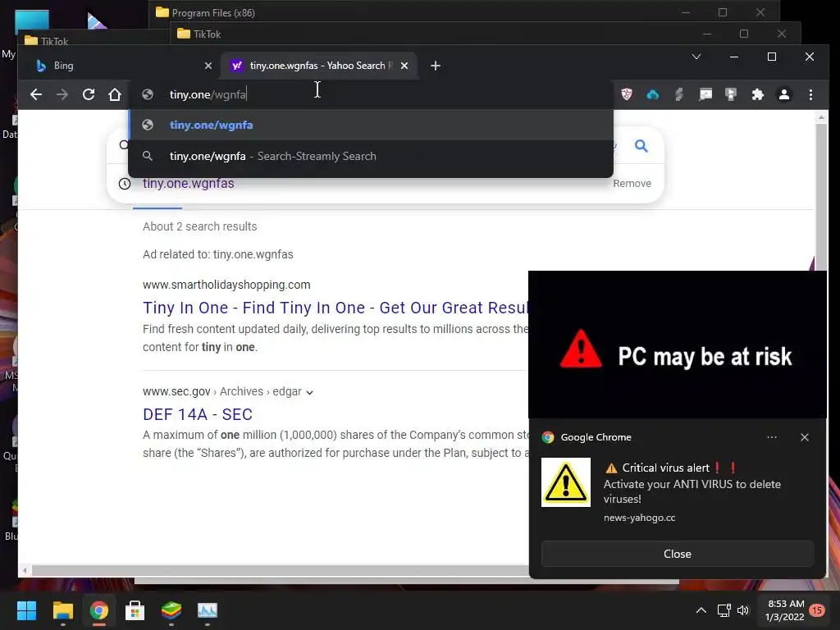Open the red shield security extension icon
The height and width of the screenshot is (630, 840).
click(626, 95)
